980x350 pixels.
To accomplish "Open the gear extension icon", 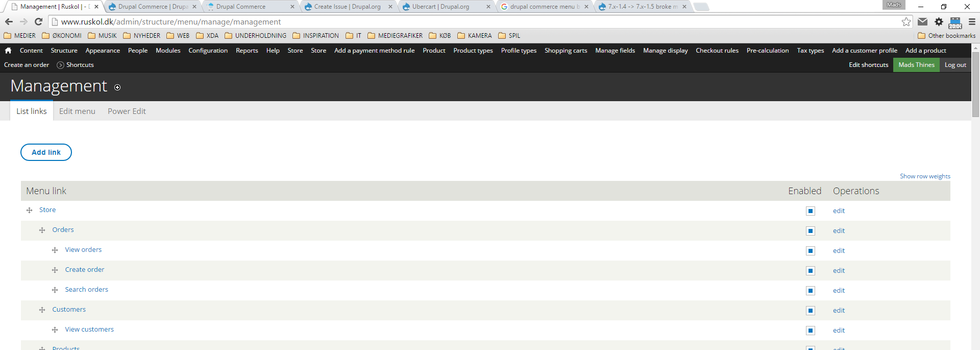I will 939,21.
